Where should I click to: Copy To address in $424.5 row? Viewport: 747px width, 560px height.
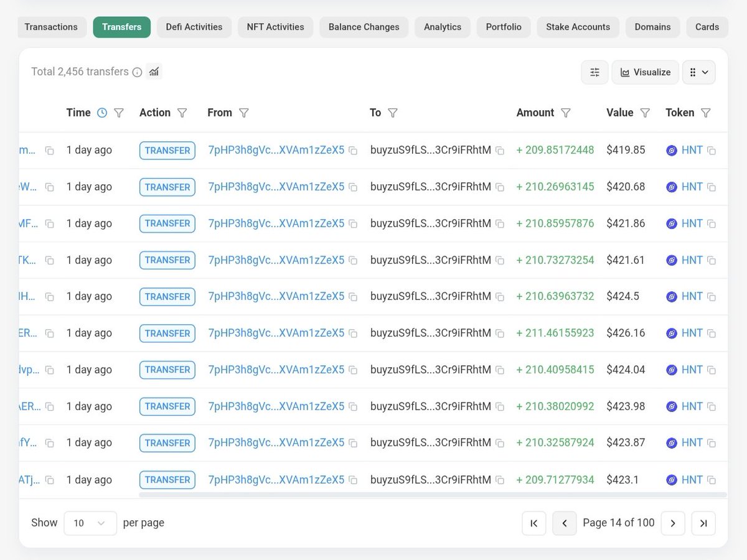(499, 297)
